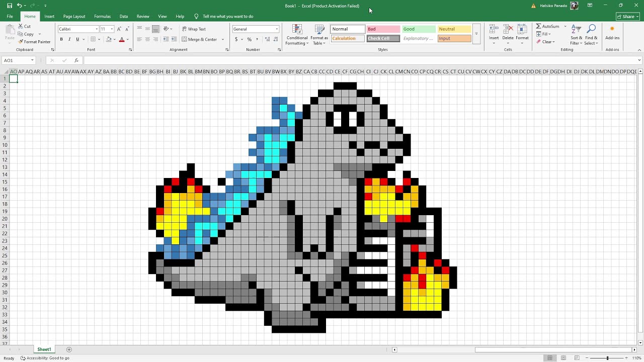Viewport: 644px width, 362px height.
Task: Switch to the Insert tab
Action: click(x=49, y=17)
